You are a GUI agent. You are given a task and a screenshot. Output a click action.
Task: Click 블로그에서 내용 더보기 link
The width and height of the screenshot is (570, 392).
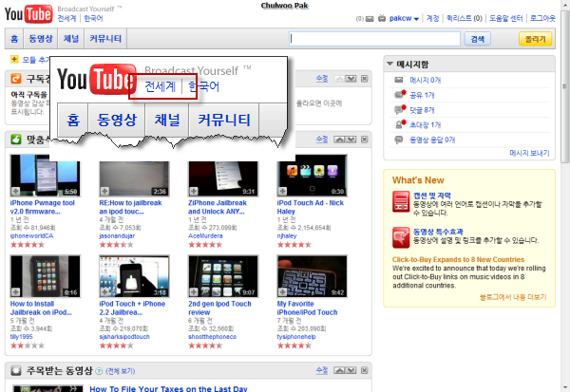pyautogui.click(x=513, y=297)
